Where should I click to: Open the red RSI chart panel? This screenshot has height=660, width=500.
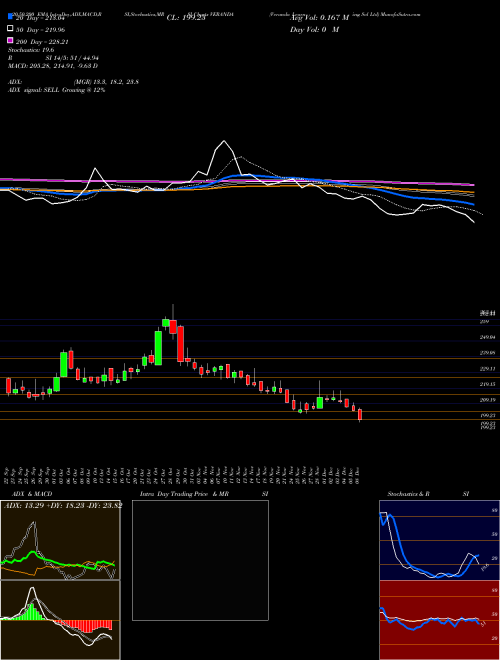[439, 620]
